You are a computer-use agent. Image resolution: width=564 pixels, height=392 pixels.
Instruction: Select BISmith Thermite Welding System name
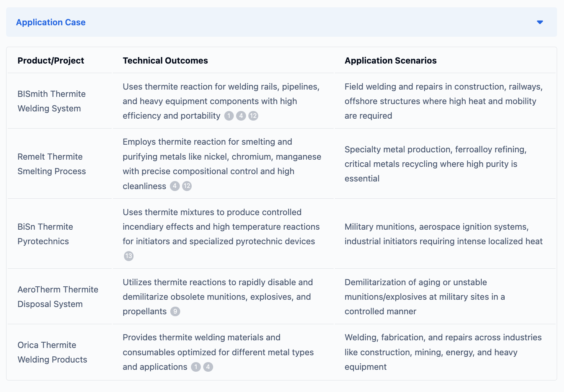tap(52, 101)
